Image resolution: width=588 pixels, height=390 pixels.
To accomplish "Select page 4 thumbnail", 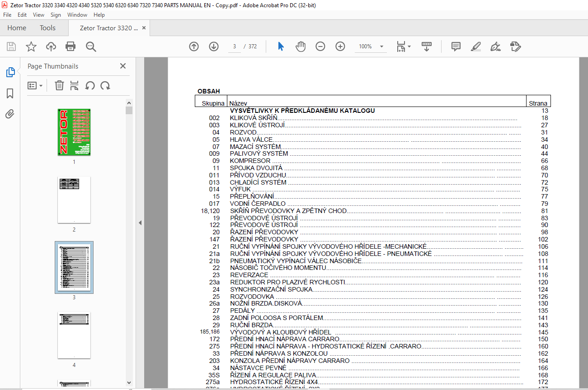I will pos(74,335).
